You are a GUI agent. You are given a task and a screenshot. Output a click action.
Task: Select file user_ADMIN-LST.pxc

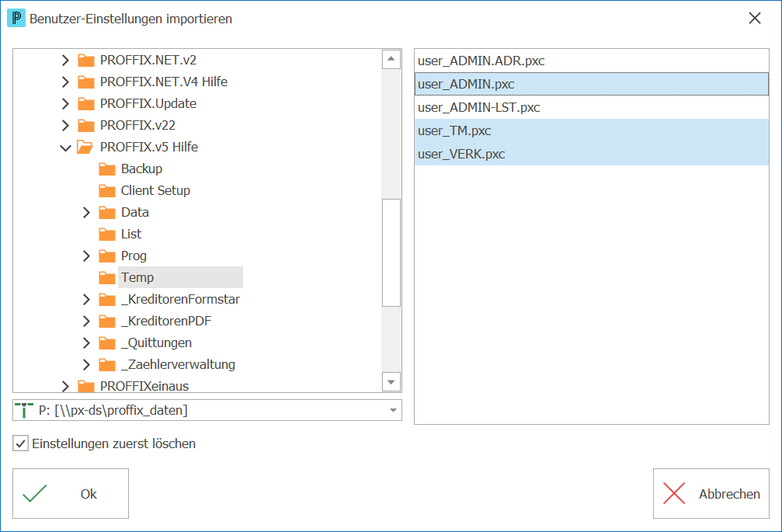(592, 107)
